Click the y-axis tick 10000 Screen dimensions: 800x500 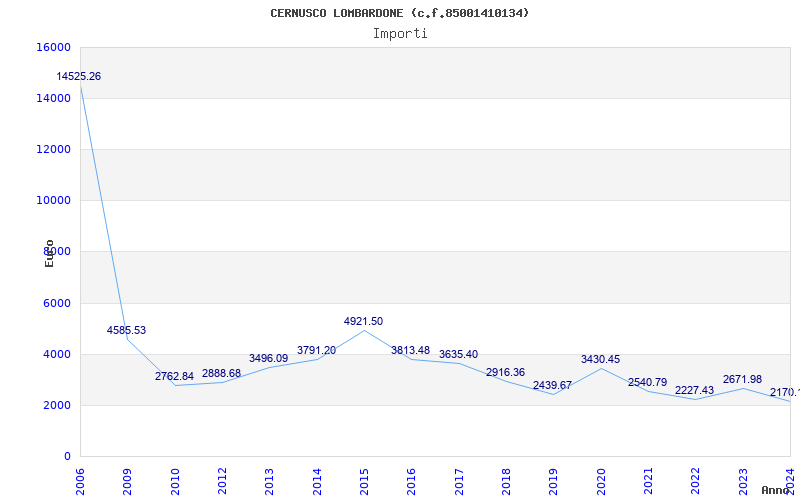pyautogui.click(x=53, y=201)
